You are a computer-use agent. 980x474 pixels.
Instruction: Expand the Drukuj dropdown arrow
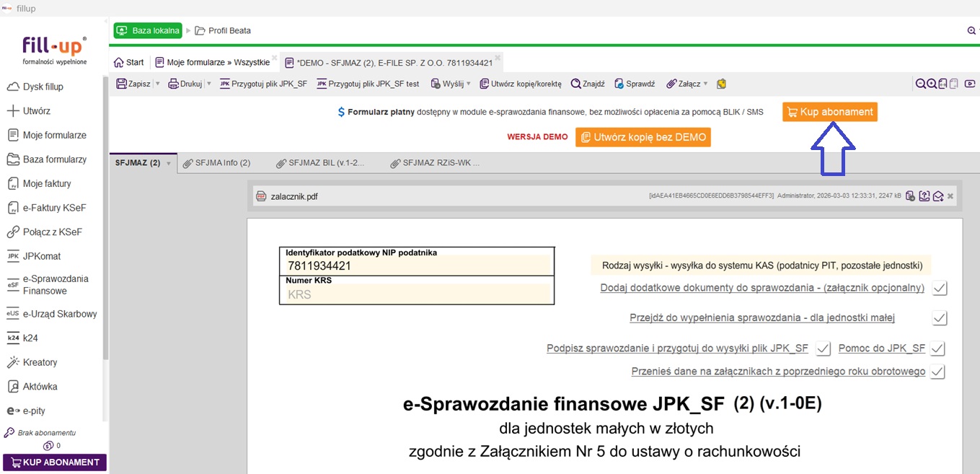tap(209, 84)
